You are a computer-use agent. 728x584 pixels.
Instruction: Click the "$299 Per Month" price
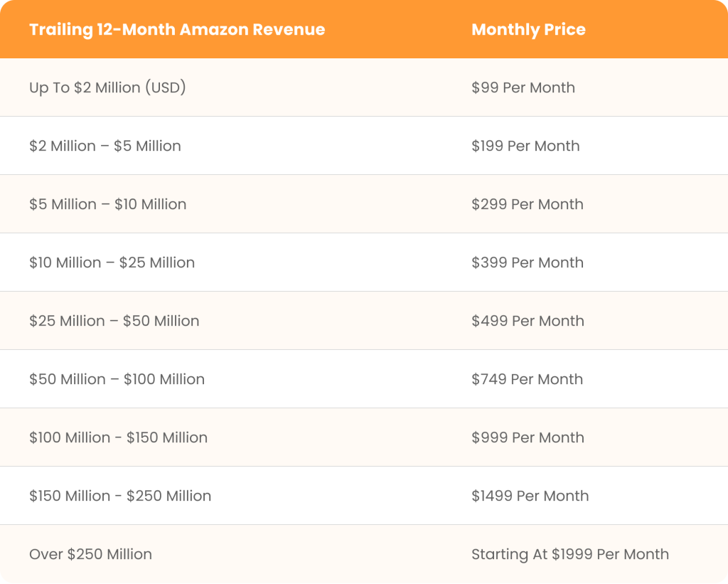528,205
